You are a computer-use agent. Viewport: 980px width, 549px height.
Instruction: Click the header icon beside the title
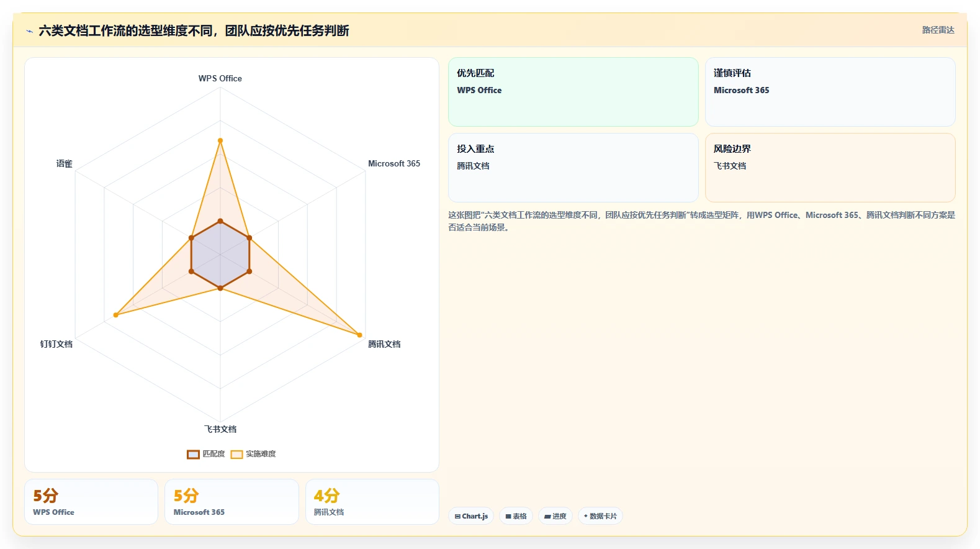click(29, 31)
